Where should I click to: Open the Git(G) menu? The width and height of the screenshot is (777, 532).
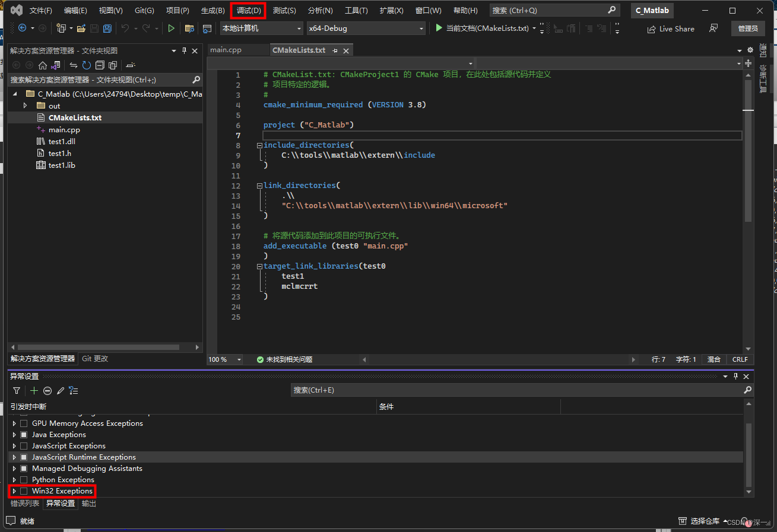tap(144, 11)
